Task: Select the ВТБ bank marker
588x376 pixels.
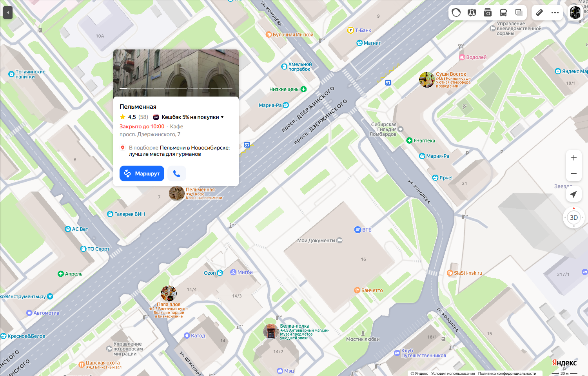Action: pos(358,230)
